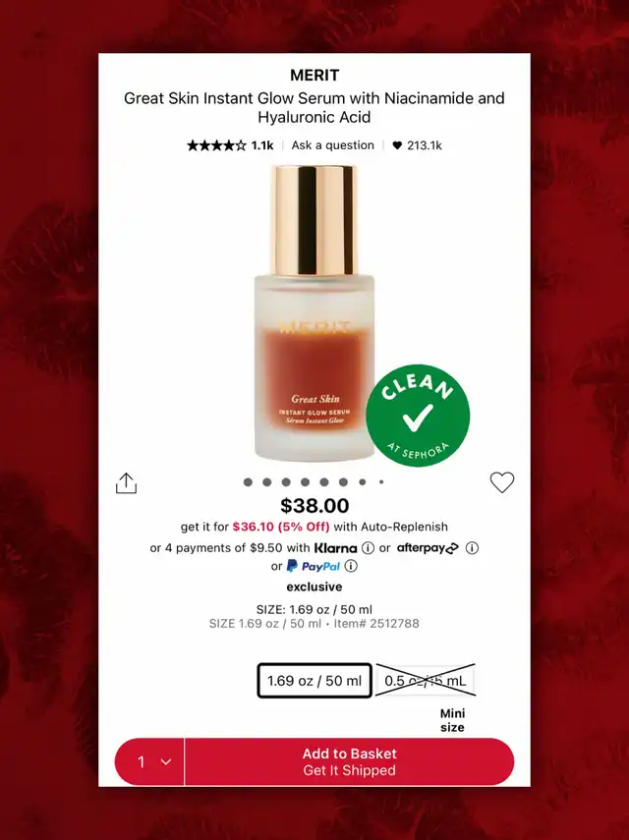Tap the share icon below product image

point(127,482)
